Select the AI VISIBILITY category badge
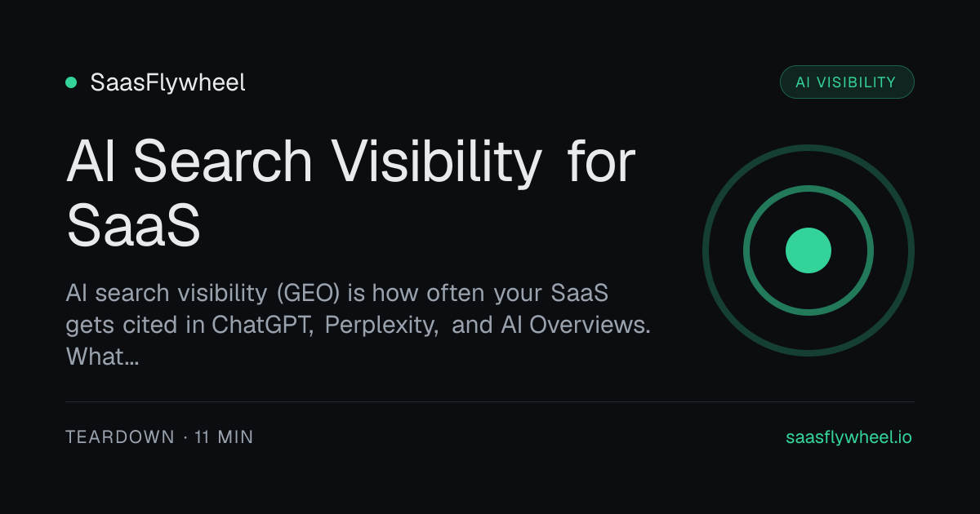Screen dimensions: 980x514 pos(847,82)
